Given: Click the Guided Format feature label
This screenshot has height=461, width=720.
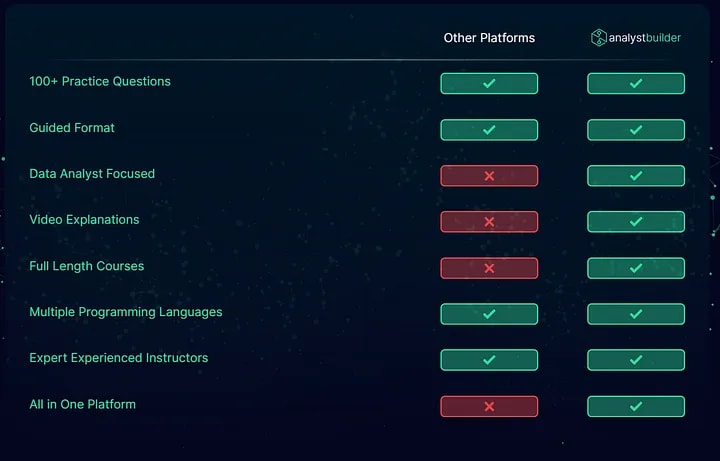Looking at the screenshot, I should [x=72, y=128].
